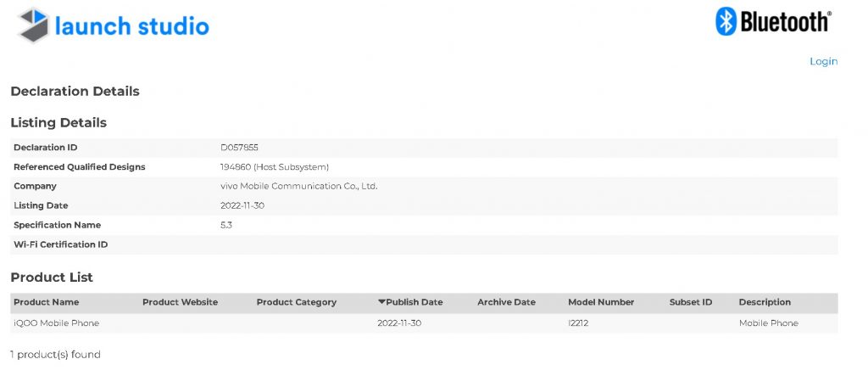The height and width of the screenshot is (376, 868).
Task: Click the Product Website column header
Action: coord(180,302)
